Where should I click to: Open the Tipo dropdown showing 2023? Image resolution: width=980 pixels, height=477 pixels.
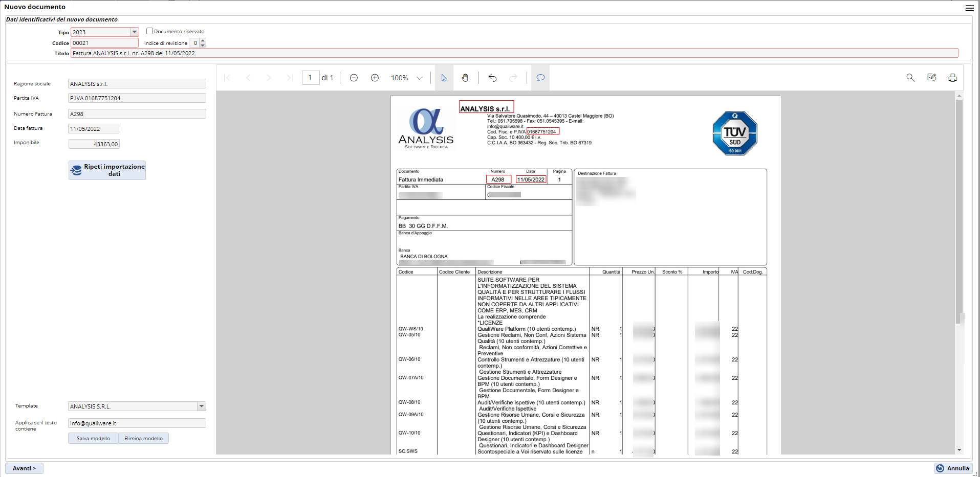point(134,32)
